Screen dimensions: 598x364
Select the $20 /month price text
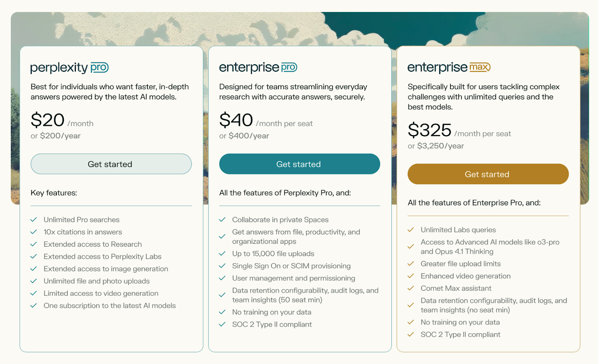(x=62, y=121)
